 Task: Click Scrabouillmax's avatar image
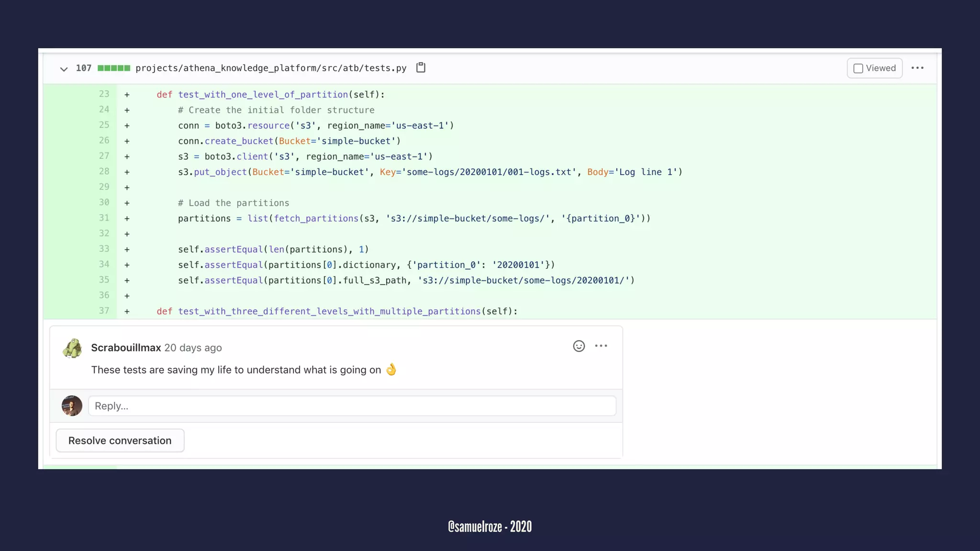pos(72,348)
